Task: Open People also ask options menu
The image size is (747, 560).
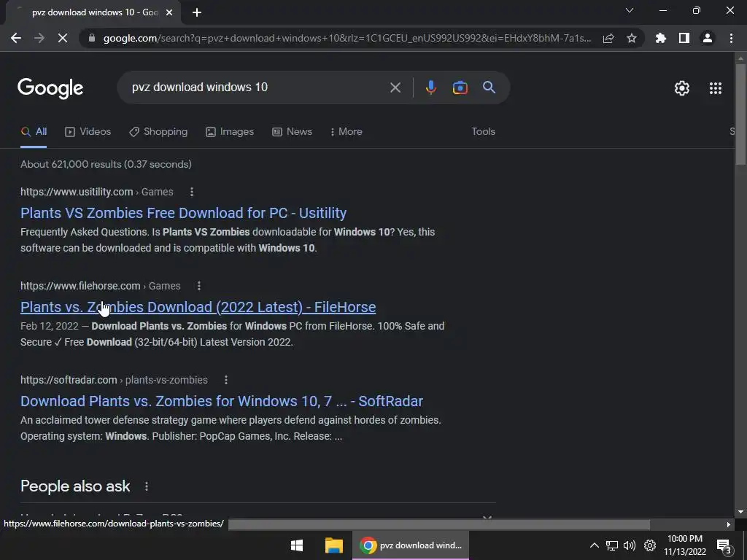Action: coord(146,486)
